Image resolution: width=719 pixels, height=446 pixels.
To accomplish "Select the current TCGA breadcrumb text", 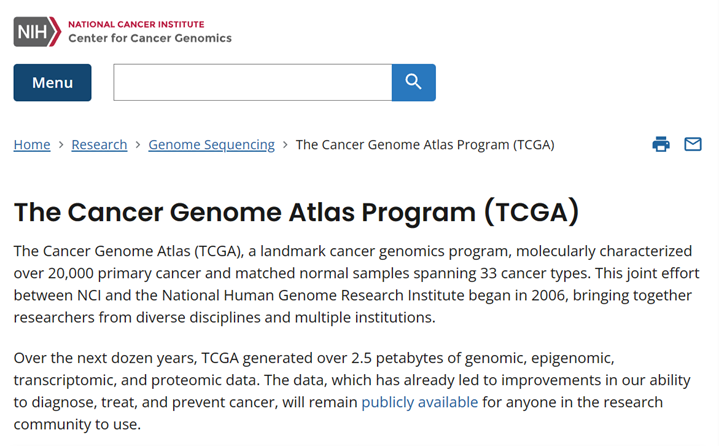I will (x=425, y=145).
